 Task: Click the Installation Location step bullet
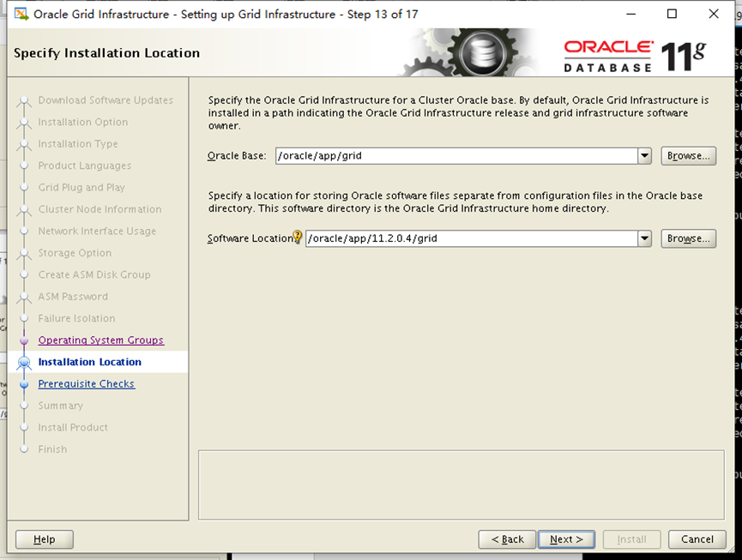pos(24,362)
